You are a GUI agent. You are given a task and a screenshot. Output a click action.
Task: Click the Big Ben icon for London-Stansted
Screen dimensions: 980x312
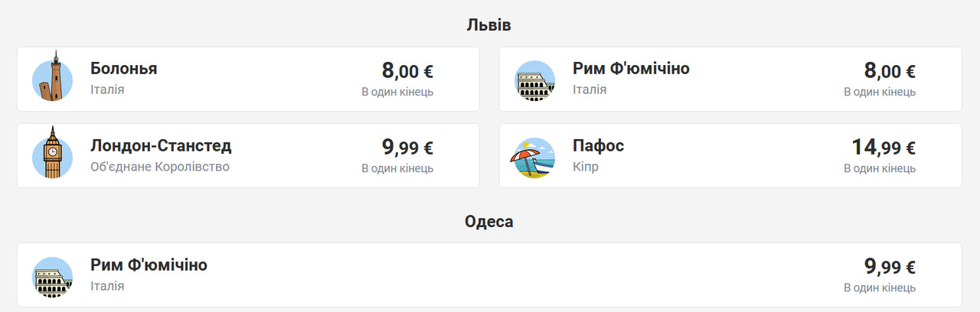pos(52,155)
